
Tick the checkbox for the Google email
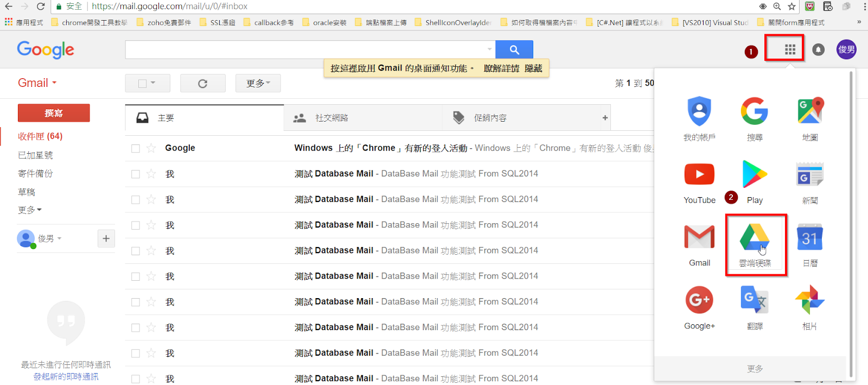point(136,148)
